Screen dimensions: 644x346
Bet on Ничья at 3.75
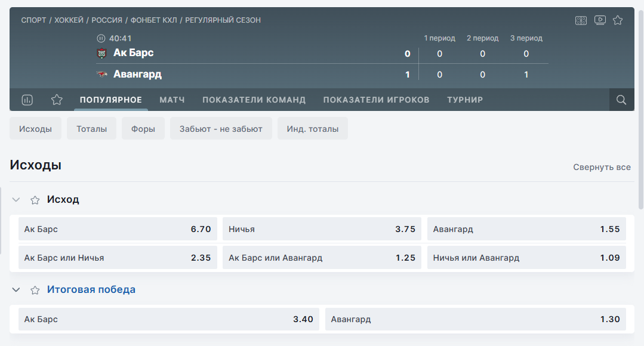pyautogui.click(x=322, y=229)
